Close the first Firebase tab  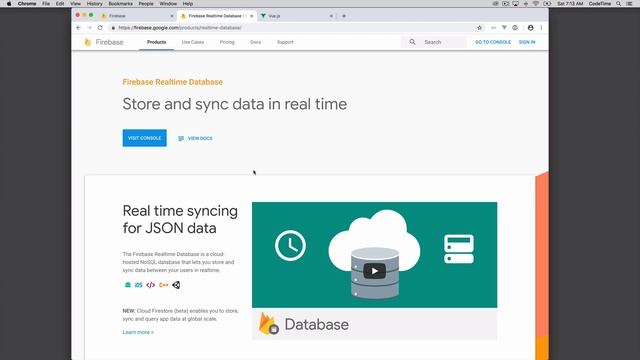pos(172,16)
